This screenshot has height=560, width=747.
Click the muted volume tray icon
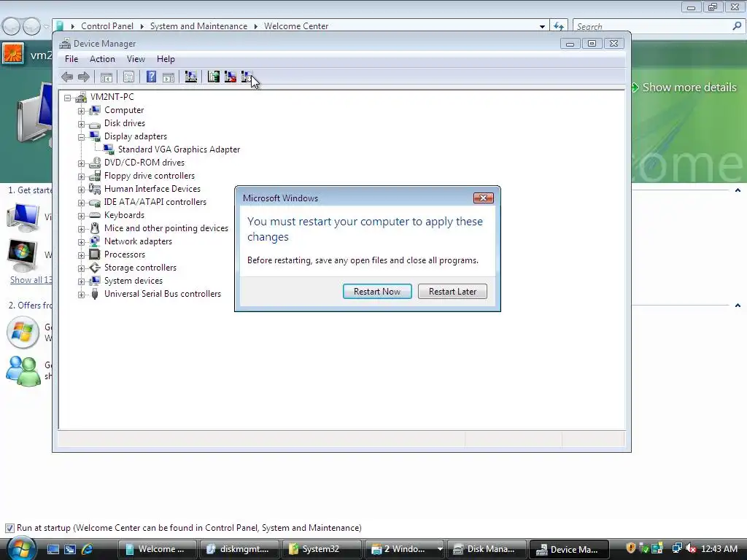[690, 548]
